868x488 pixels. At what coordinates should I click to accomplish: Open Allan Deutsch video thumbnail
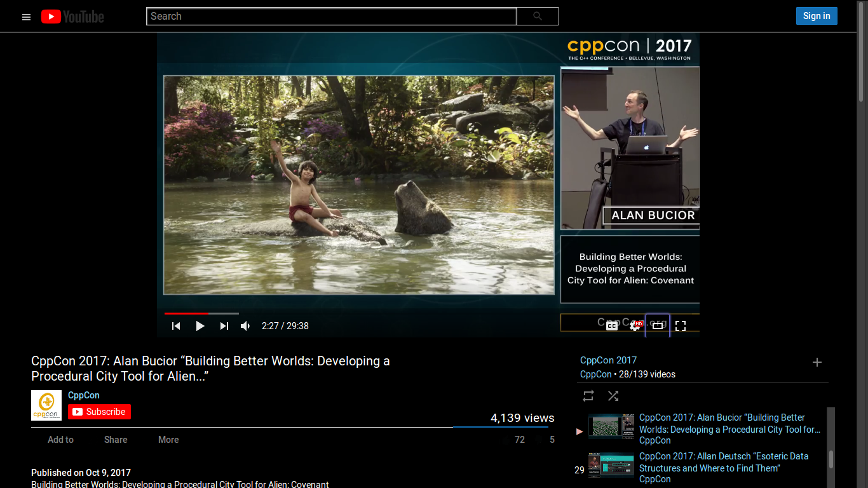click(611, 465)
